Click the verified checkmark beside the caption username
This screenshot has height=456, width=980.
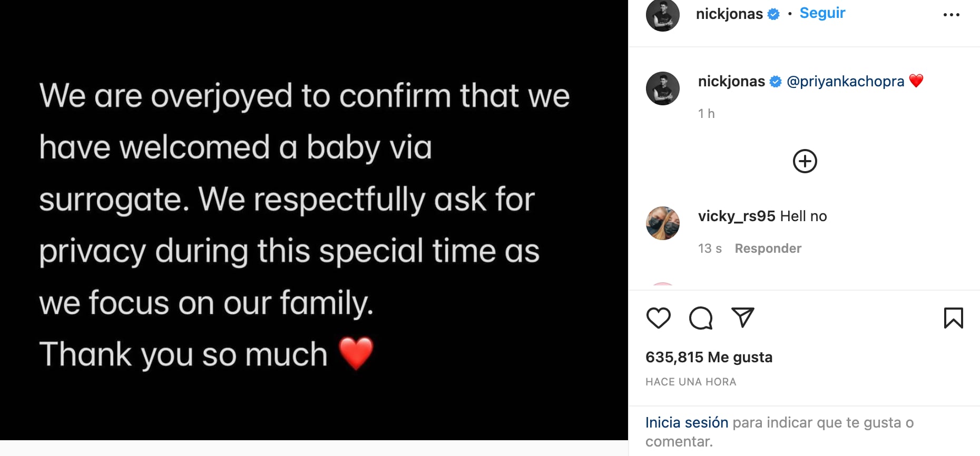point(775,81)
